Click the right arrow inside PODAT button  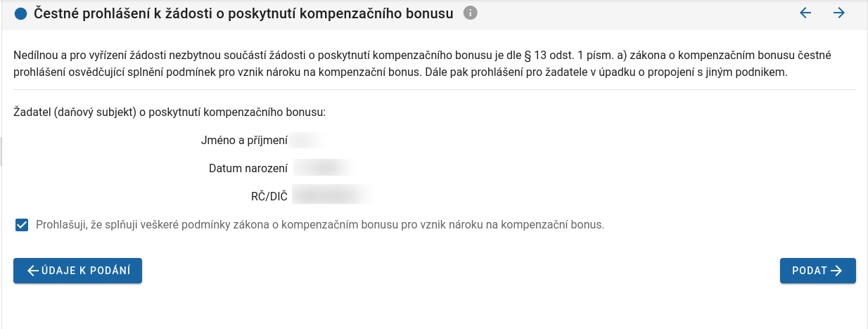[x=836, y=271]
